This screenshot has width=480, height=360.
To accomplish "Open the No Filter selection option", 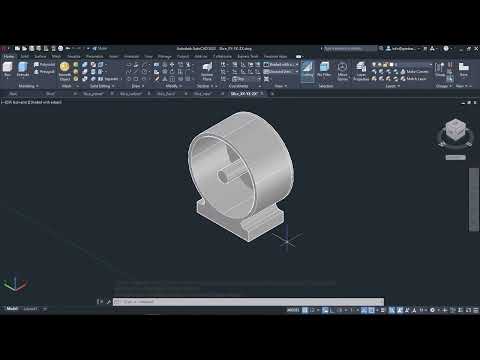I will [324, 69].
